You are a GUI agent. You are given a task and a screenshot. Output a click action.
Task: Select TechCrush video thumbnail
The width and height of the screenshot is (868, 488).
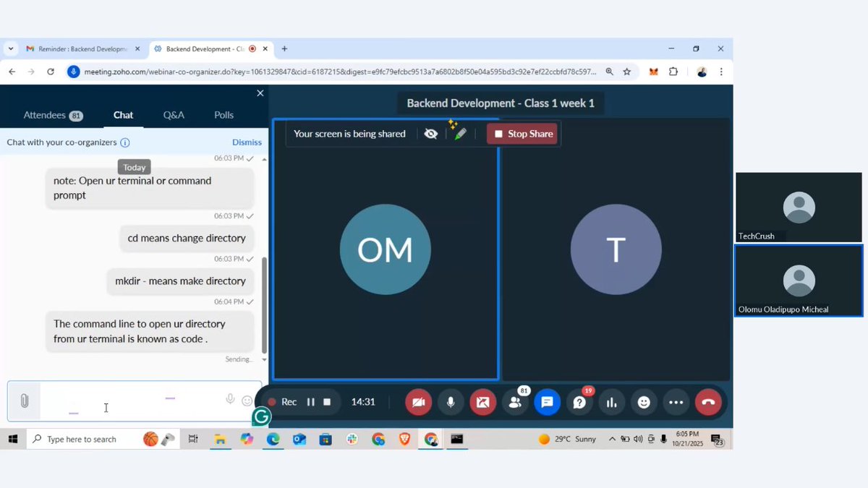[799, 207]
